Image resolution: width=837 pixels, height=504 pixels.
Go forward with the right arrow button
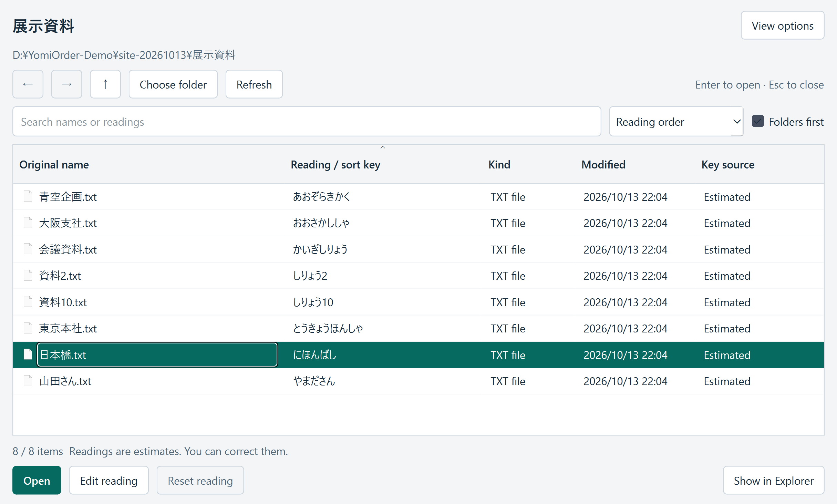click(66, 84)
